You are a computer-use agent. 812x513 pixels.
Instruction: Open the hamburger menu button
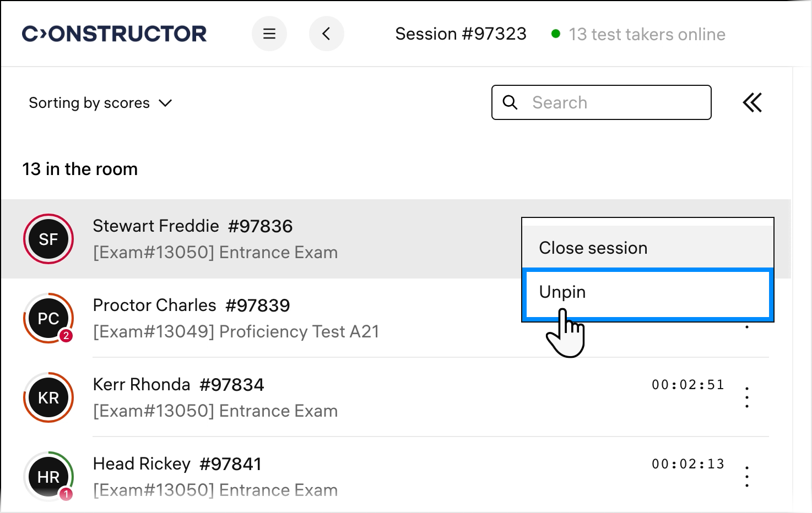tap(269, 34)
